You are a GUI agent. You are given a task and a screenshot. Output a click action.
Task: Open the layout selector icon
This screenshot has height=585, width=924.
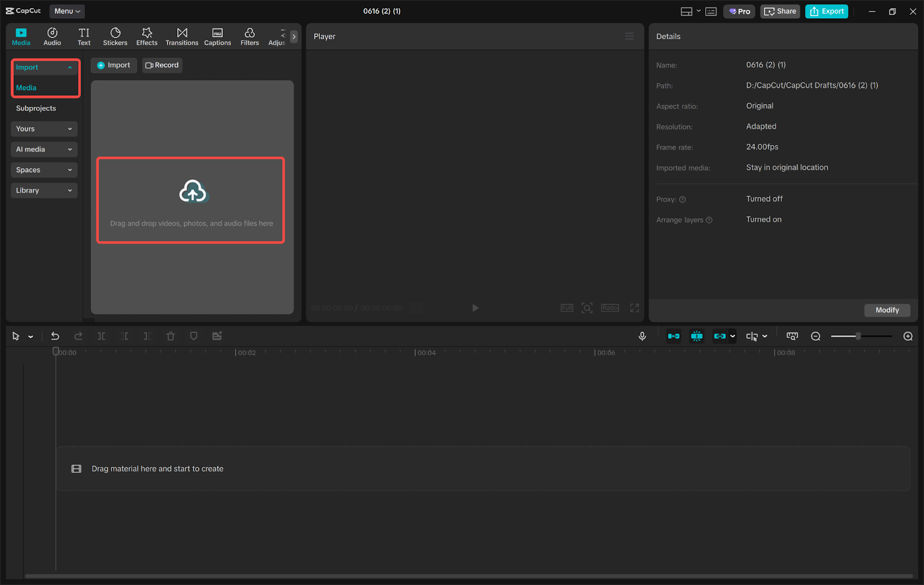coord(686,12)
